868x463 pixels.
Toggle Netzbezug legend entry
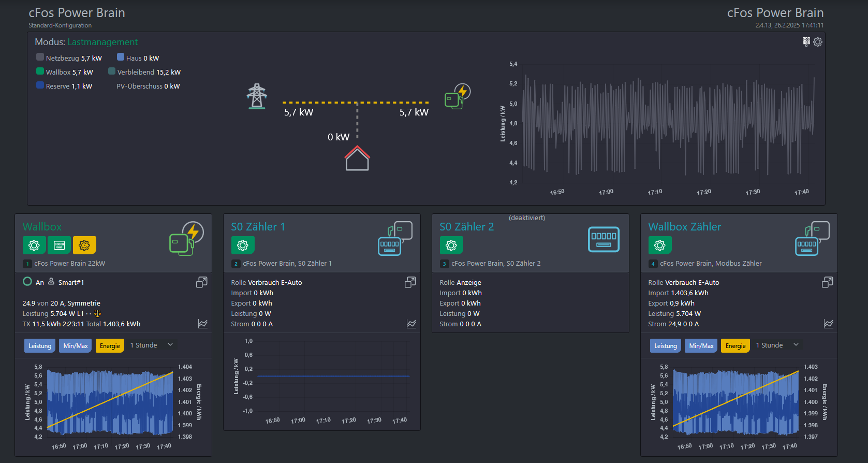69,58
